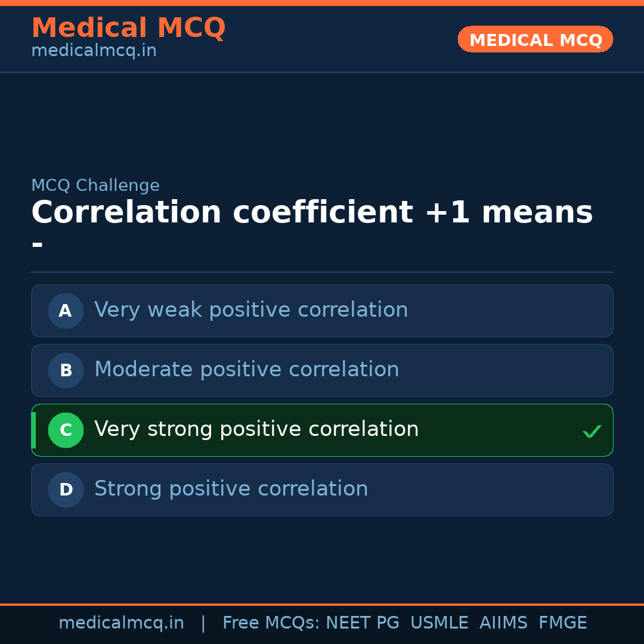Click 'Free MCQs:' footer text
This screenshot has height=644, width=644.
(271, 623)
